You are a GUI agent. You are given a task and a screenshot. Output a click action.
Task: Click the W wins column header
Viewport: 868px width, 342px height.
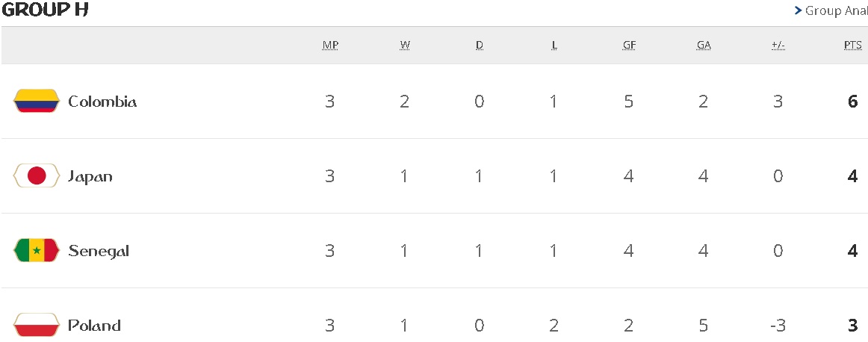tap(405, 45)
